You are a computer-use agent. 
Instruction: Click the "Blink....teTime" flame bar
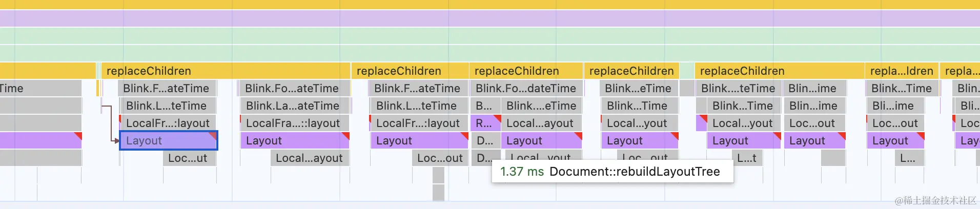[739, 88]
